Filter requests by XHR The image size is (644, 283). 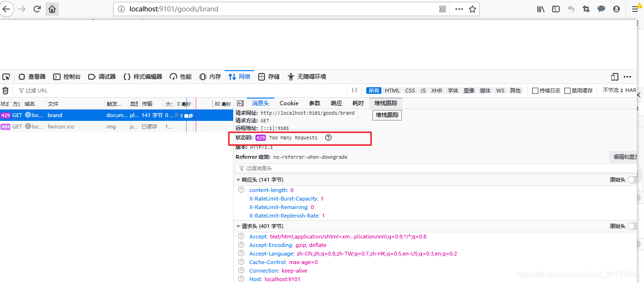[436, 91]
